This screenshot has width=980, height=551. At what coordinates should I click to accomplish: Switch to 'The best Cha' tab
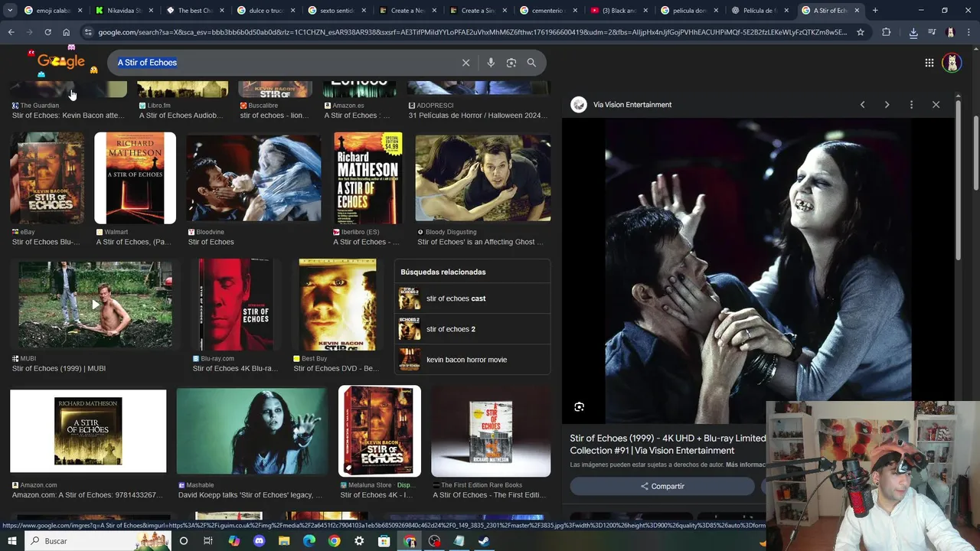(194, 11)
